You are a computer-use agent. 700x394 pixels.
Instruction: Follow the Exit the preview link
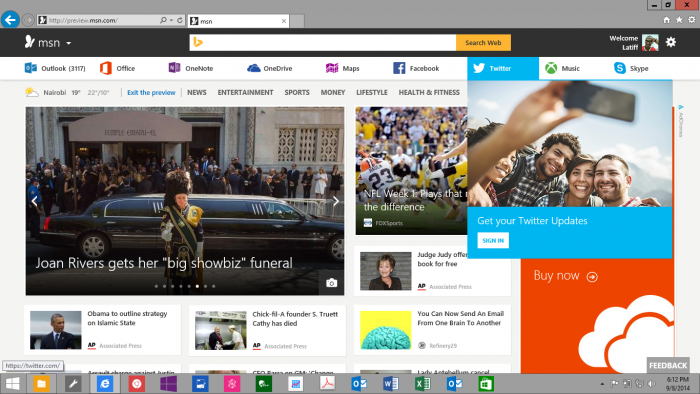point(151,92)
